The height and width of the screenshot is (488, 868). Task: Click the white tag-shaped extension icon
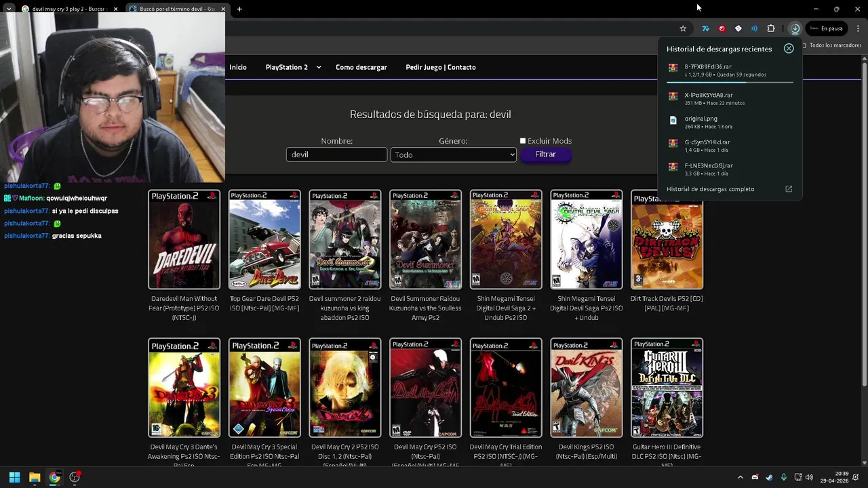click(x=738, y=28)
